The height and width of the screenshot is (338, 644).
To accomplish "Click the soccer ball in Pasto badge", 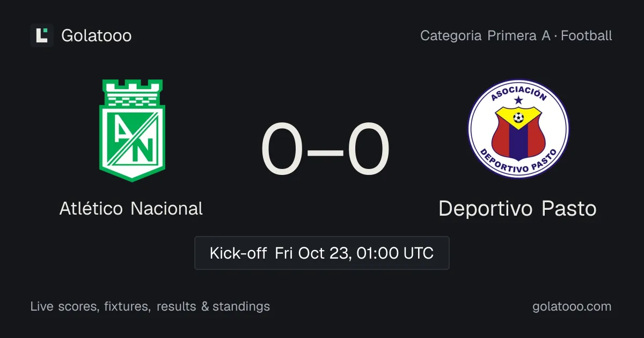I will point(518,117).
